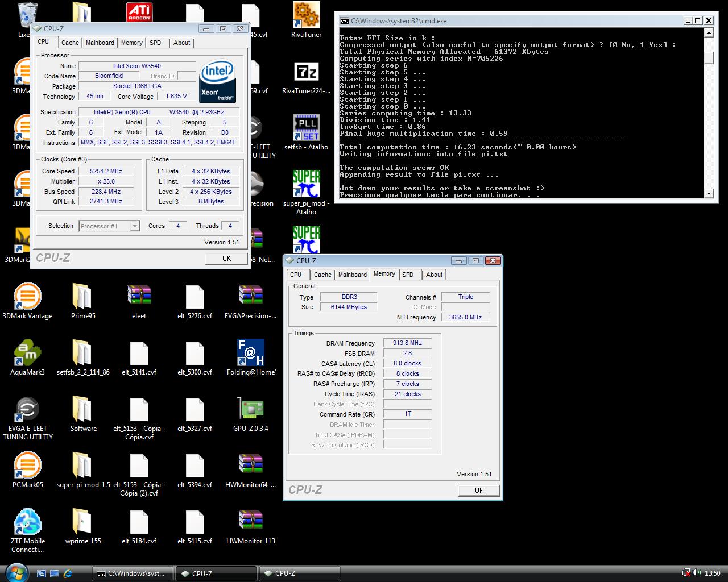Launch AquaMark3 from the desktop
Viewport: 728px width, 582px height.
coord(27,358)
